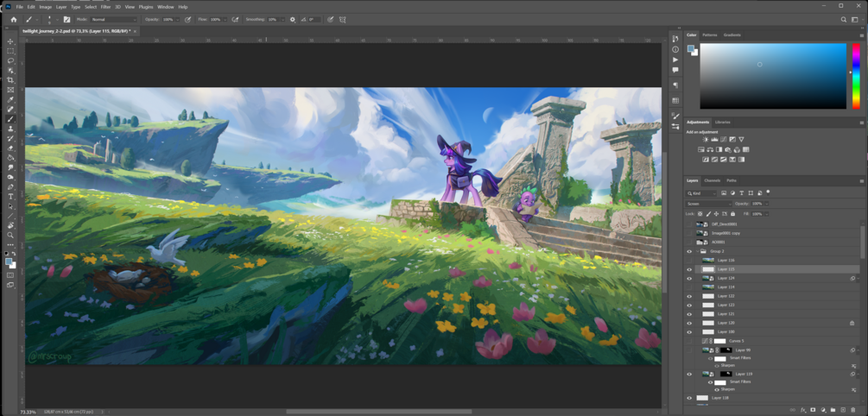This screenshot has width=868, height=416.
Task: Select the Brush tool in the toolbox
Action: coord(10,119)
